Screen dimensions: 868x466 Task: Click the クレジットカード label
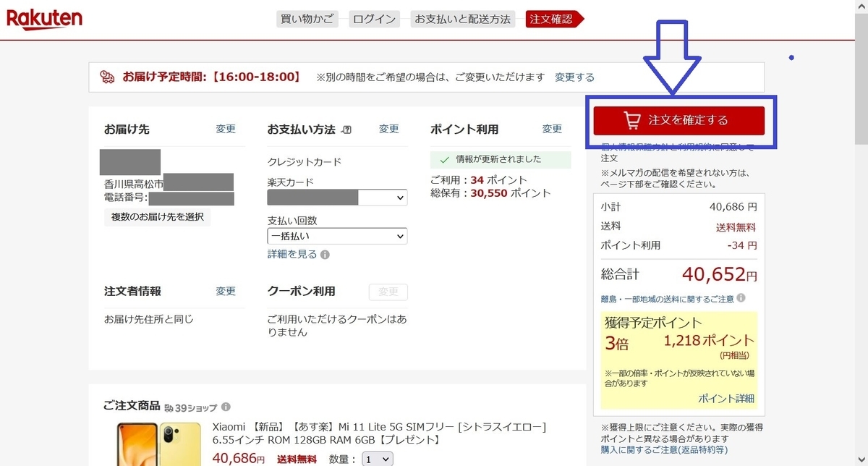pyautogui.click(x=305, y=162)
